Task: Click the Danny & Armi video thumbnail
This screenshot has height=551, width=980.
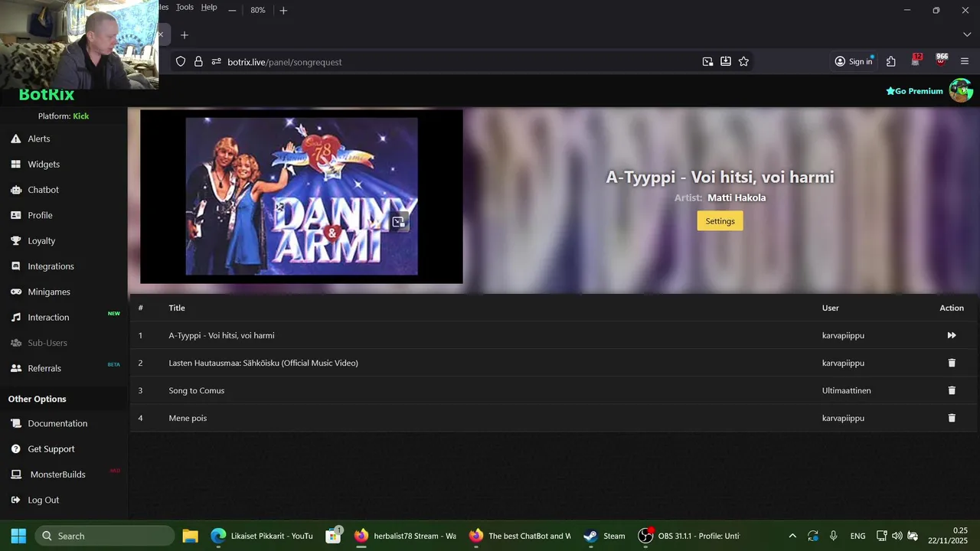Action: (302, 196)
